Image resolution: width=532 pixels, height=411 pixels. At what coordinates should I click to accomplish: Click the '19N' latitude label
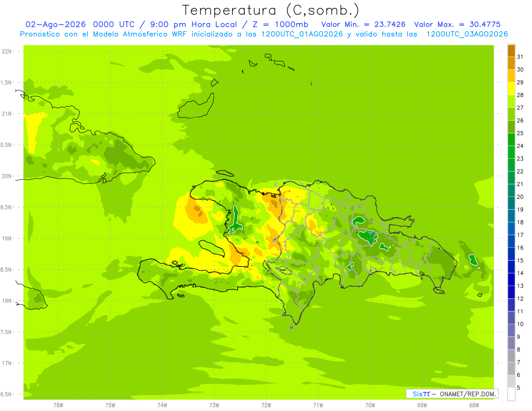point(8,239)
